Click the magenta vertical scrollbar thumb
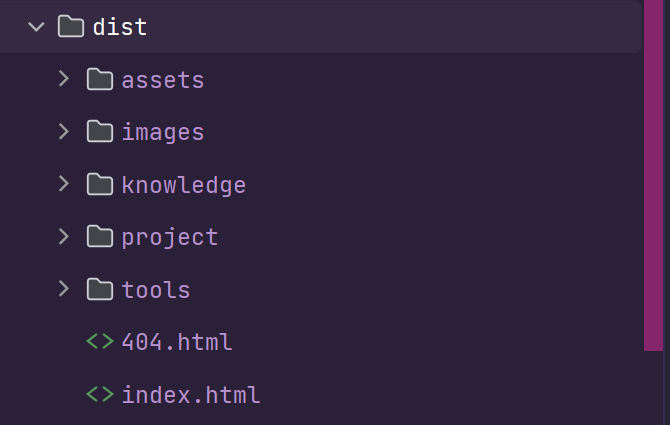This screenshot has height=425, width=670. pos(653,175)
